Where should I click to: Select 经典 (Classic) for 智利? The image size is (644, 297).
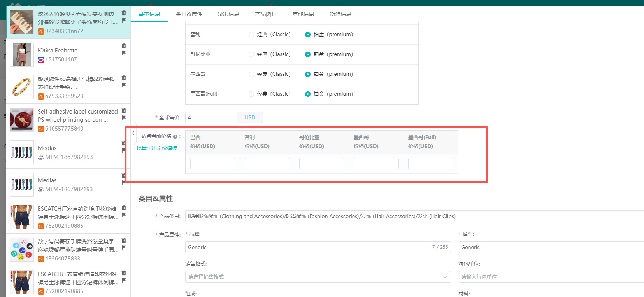coord(251,35)
